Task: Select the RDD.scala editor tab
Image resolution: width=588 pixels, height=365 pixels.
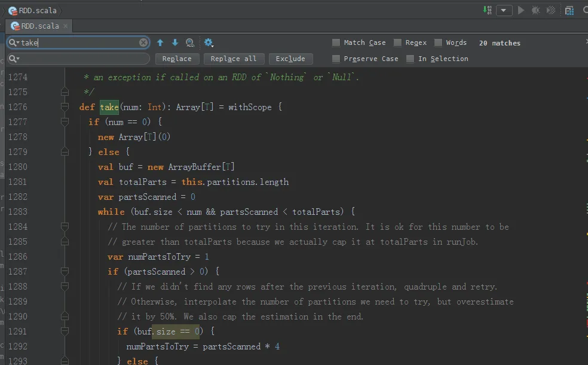Action: tap(39, 26)
